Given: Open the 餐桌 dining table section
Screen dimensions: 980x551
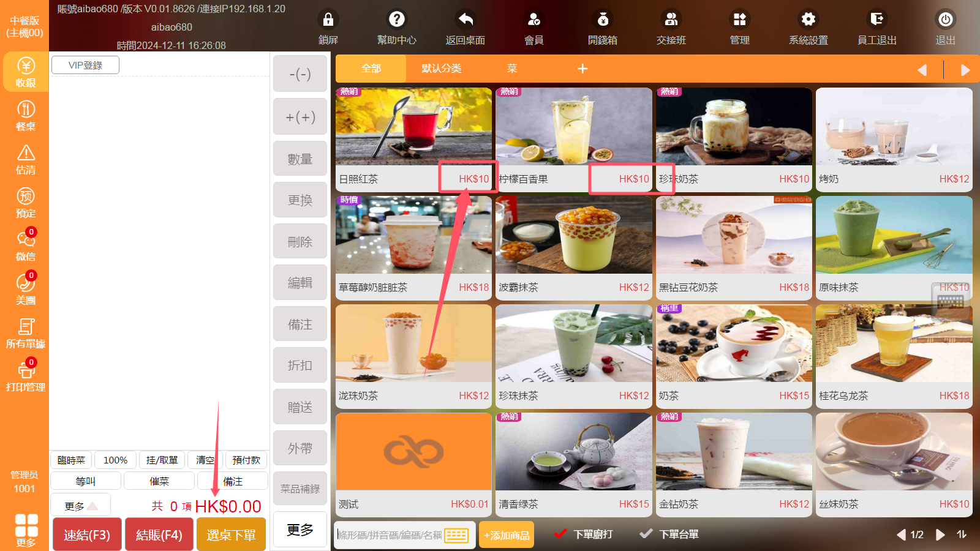Looking at the screenshot, I should 25,116.
